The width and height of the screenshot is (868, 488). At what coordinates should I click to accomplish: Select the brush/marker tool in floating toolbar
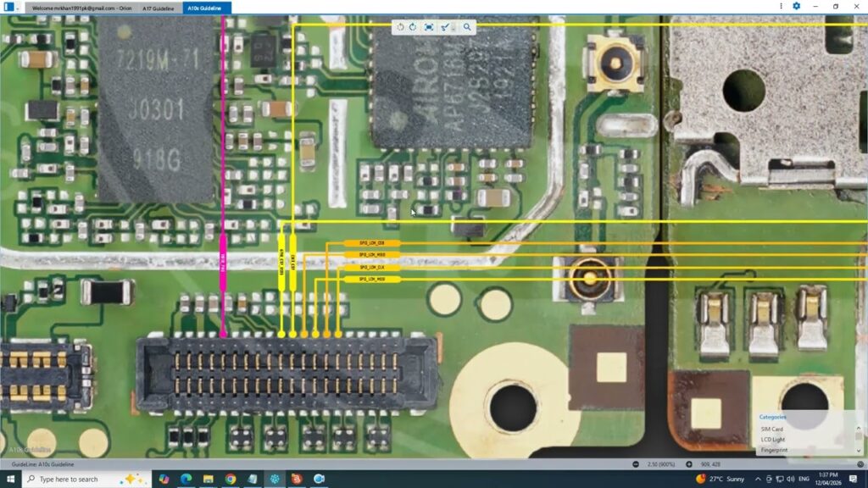[445, 27]
